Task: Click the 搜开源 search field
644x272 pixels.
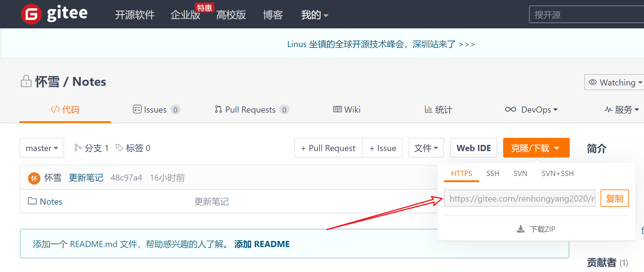Action: pos(586,14)
